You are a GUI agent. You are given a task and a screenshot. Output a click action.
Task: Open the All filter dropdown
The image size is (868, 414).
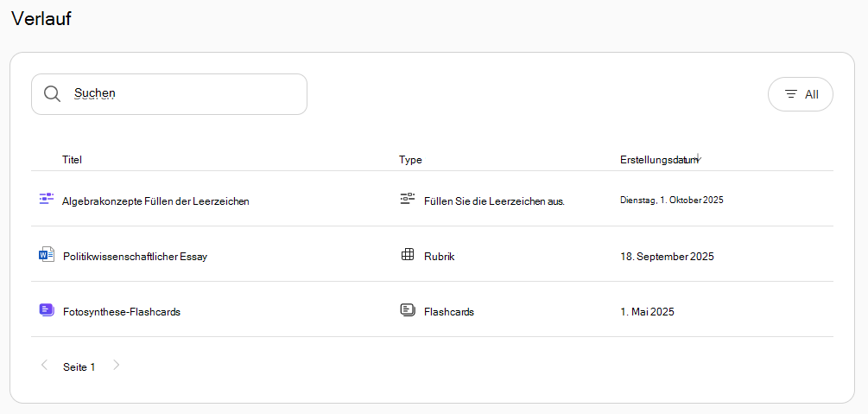(801, 94)
